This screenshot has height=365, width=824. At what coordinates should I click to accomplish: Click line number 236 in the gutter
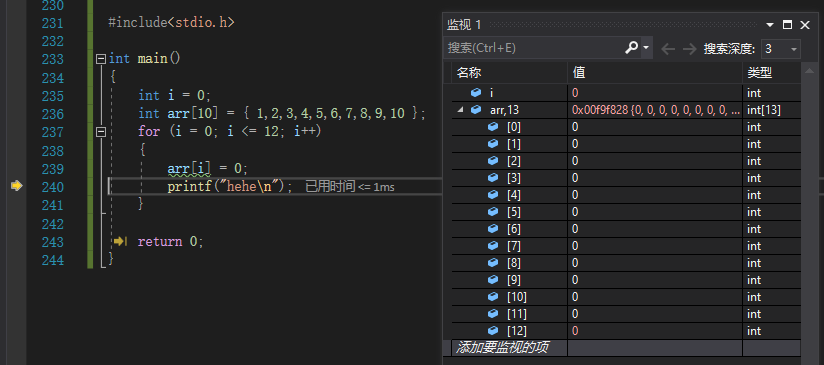coord(53,114)
